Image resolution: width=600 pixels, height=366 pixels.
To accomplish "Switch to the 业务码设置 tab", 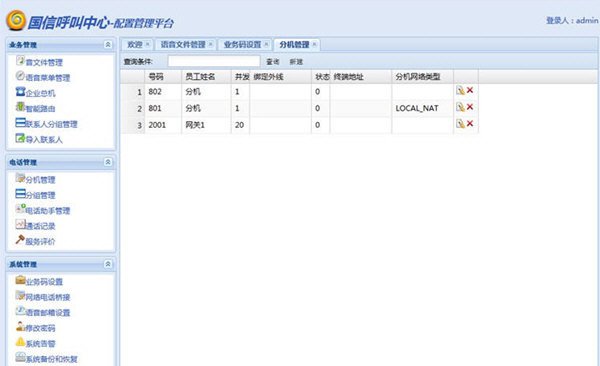I will tap(243, 45).
